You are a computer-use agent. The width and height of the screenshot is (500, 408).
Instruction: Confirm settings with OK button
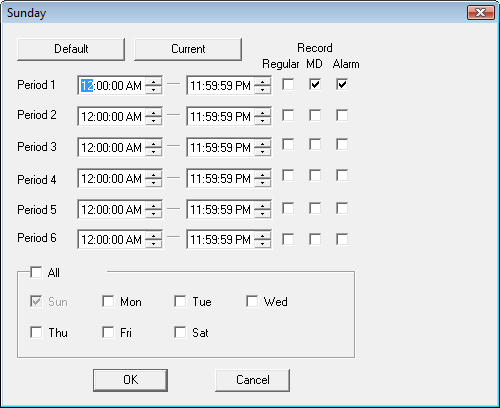coord(130,380)
